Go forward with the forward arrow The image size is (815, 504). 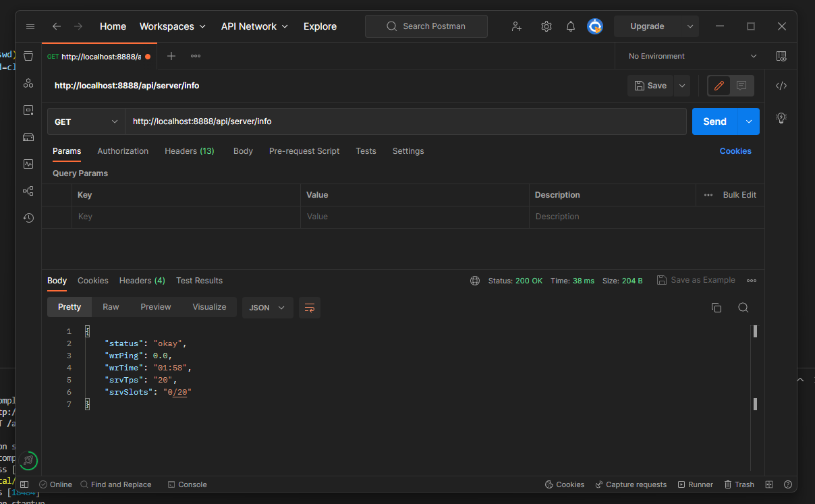click(78, 26)
